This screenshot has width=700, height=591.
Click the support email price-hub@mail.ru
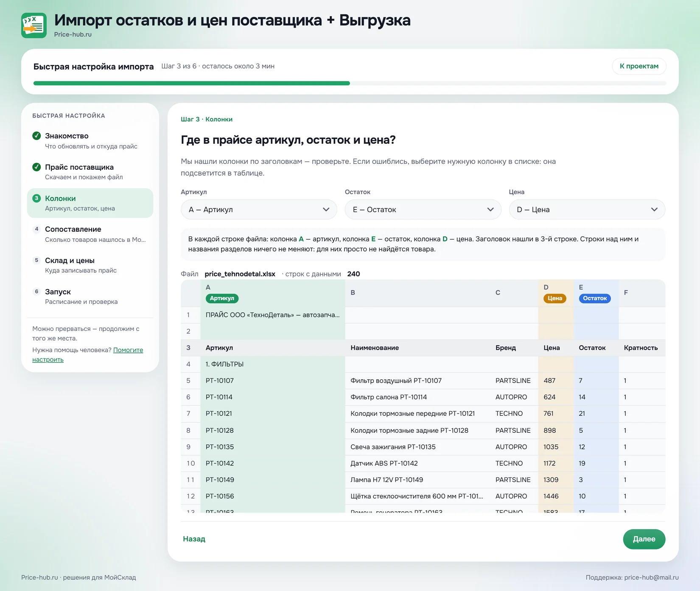coord(651,577)
